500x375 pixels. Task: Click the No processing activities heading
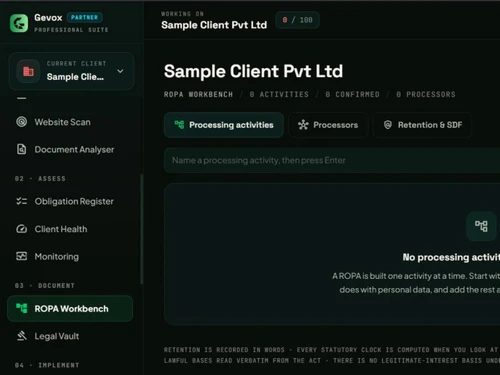pos(451,257)
